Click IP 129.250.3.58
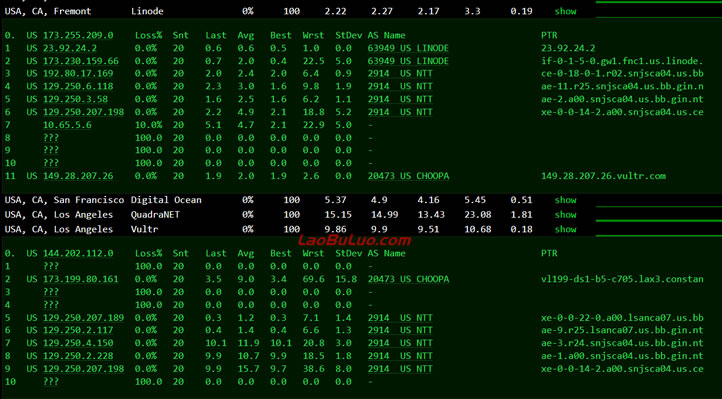Viewport: 722px width, 399px height. click(75, 99)
